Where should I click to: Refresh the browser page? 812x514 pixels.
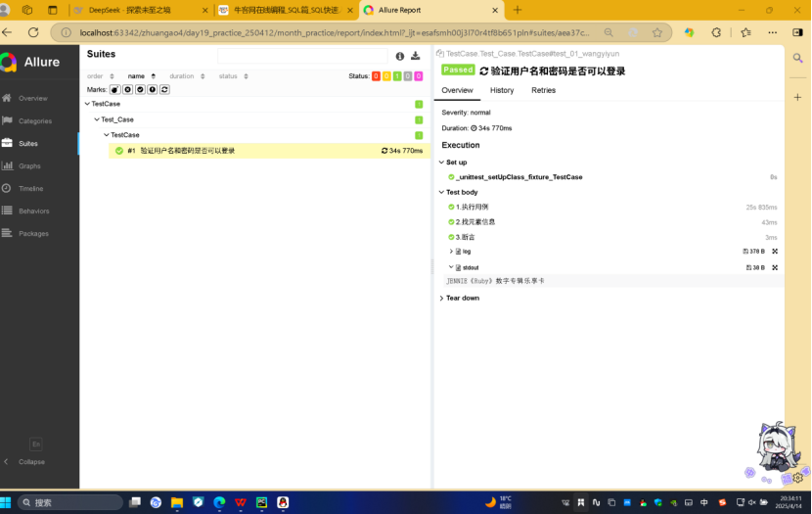(x=33, y=32)
